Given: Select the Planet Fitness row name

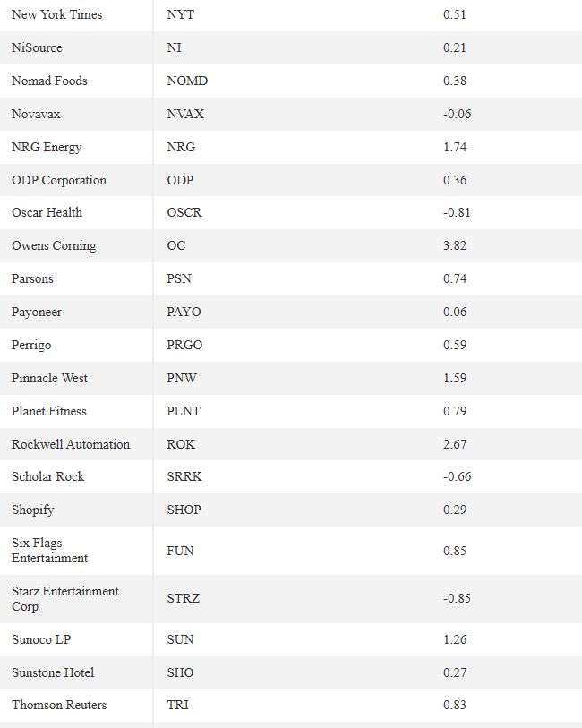Looking at the screenshot, I should pyautogui.click(x=48, y=411).
